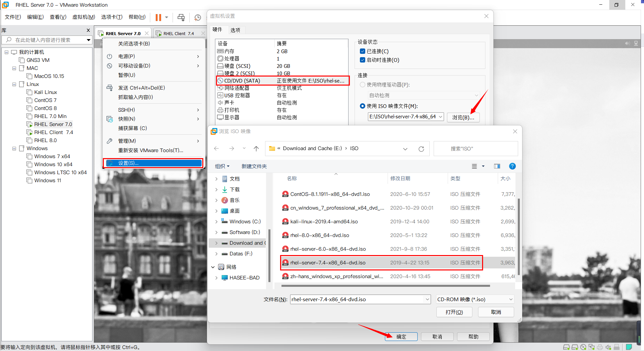644x351 pixels.
Task: Click 取消 cancel in browse ISO dialog
Action: point(496,312)
